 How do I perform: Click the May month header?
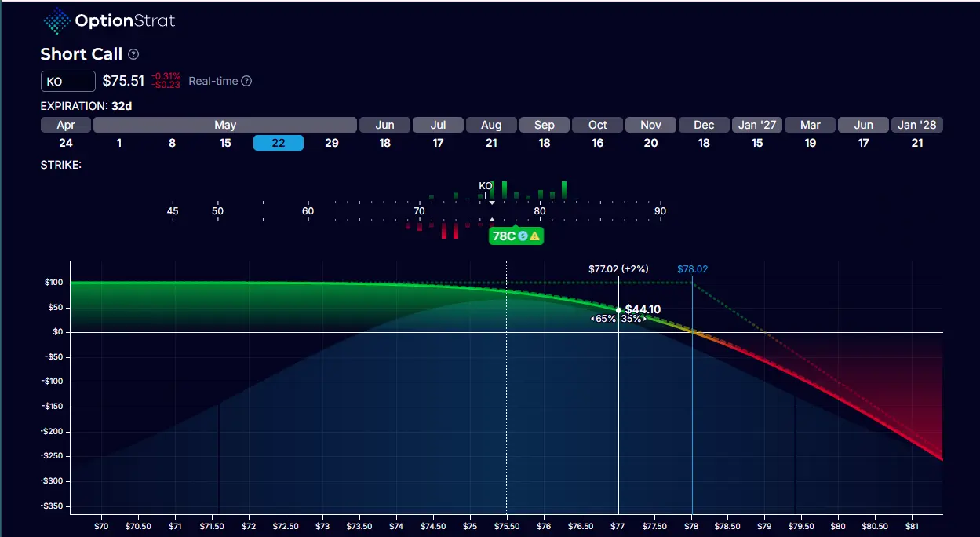pos(225,125)
